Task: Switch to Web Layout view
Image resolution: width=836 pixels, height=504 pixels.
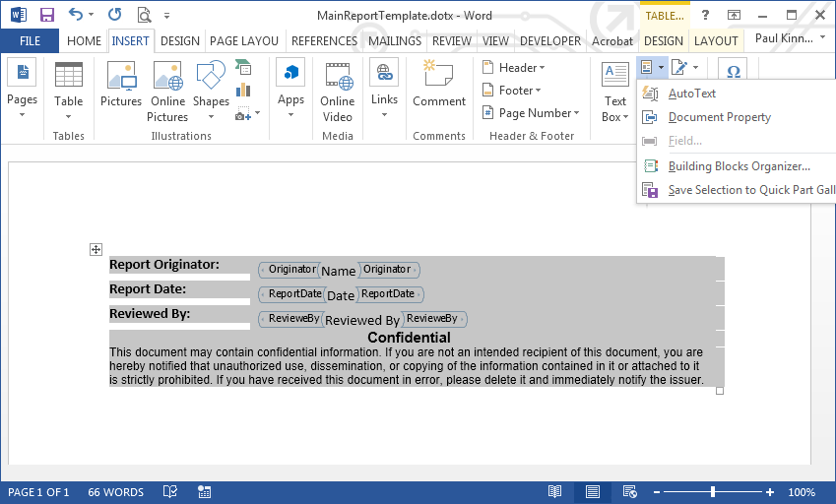Action: [629, 492]
